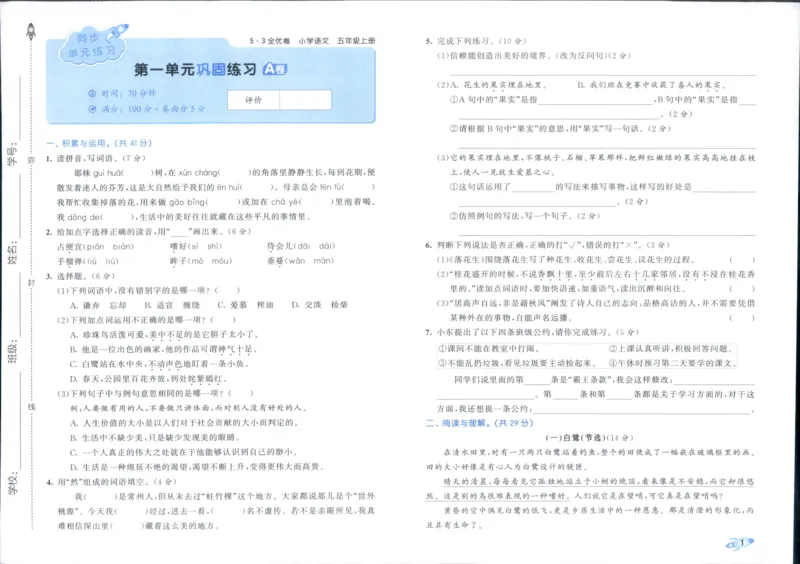
Task: Click the title 第一单元巩固练习
Action: click(195, 69)
